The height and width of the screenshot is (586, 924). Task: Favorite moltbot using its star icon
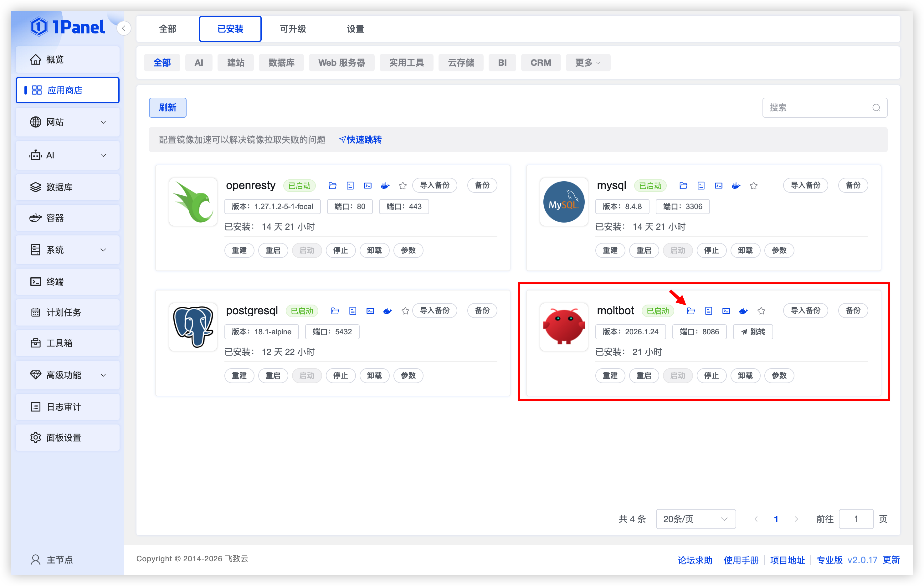pos(761,311)
